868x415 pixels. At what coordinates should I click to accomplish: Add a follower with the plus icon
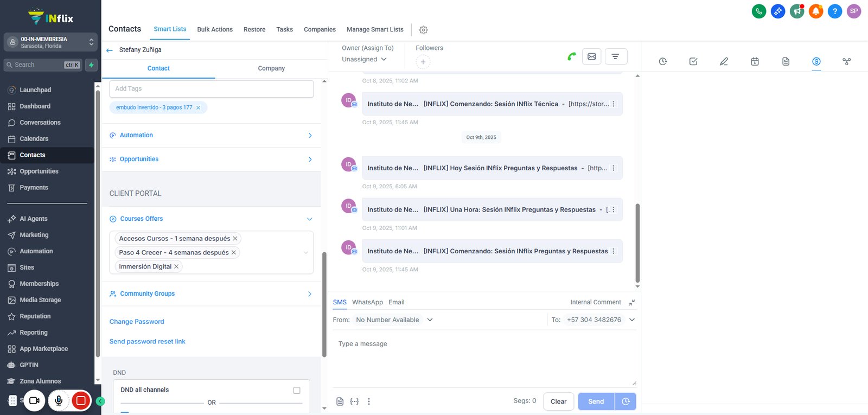pos(423,62)
